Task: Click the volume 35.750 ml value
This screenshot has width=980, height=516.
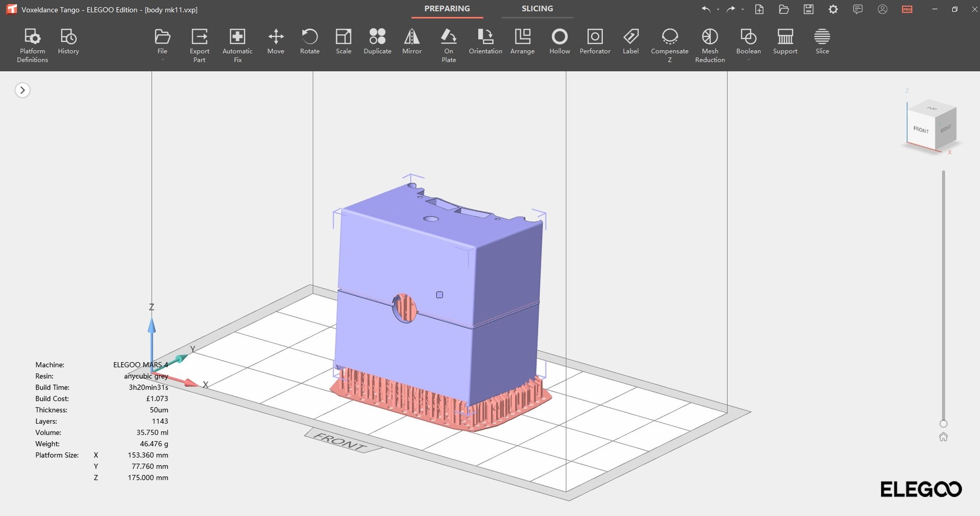Action: pos(152,432)
